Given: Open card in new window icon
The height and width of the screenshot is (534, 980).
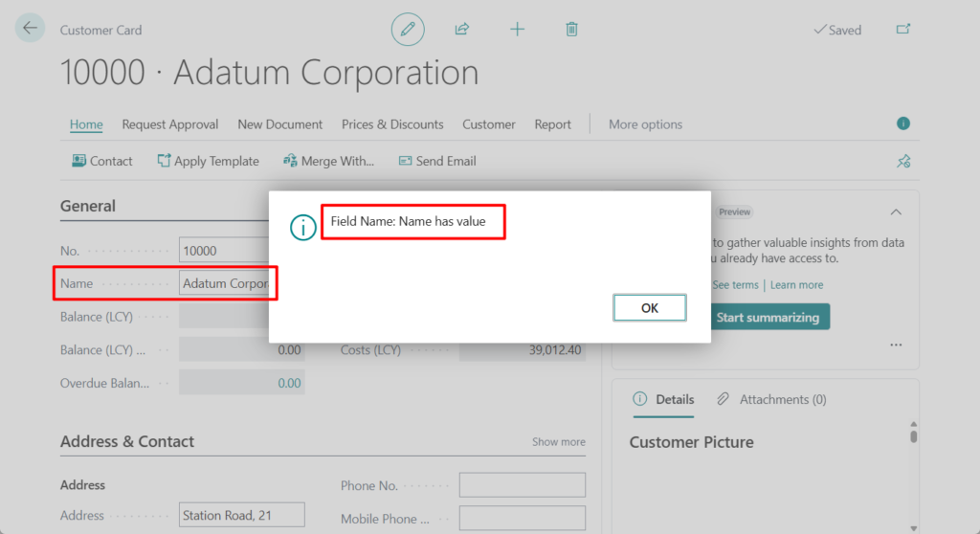Looking at the screenshot, I should 902,30.
